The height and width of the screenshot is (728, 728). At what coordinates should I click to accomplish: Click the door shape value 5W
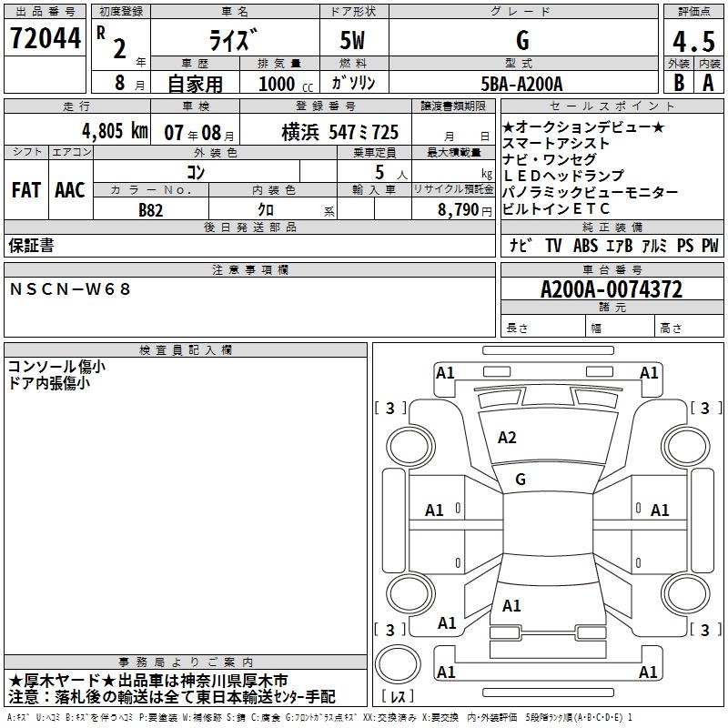[353, 40]
